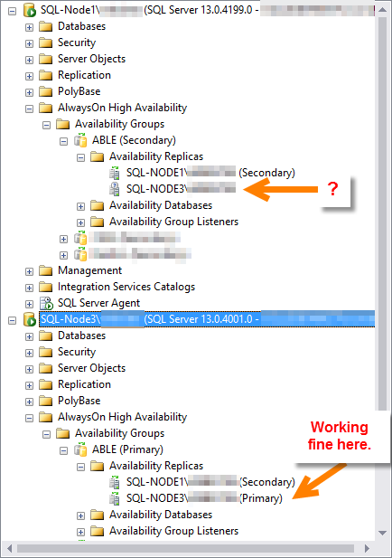Expand Replication under SQL-Node3

click(x=29, y=386)
